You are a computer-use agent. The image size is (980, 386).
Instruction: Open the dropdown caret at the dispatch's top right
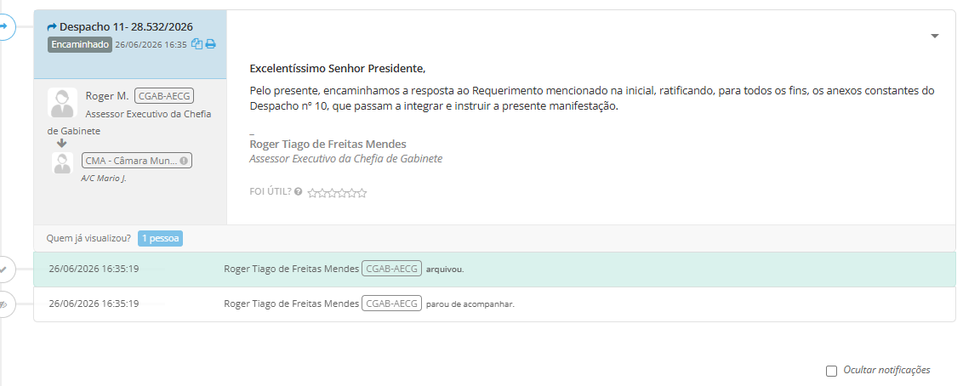[935, 37]
